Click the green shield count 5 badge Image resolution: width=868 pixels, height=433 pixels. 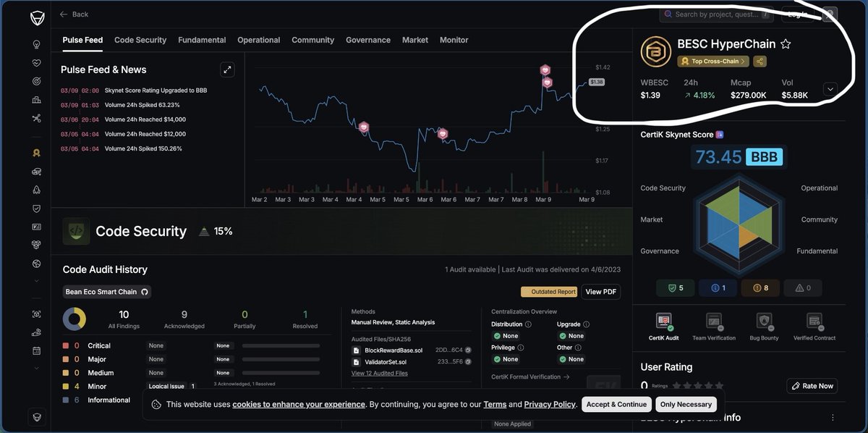click(x=675, y=288)
